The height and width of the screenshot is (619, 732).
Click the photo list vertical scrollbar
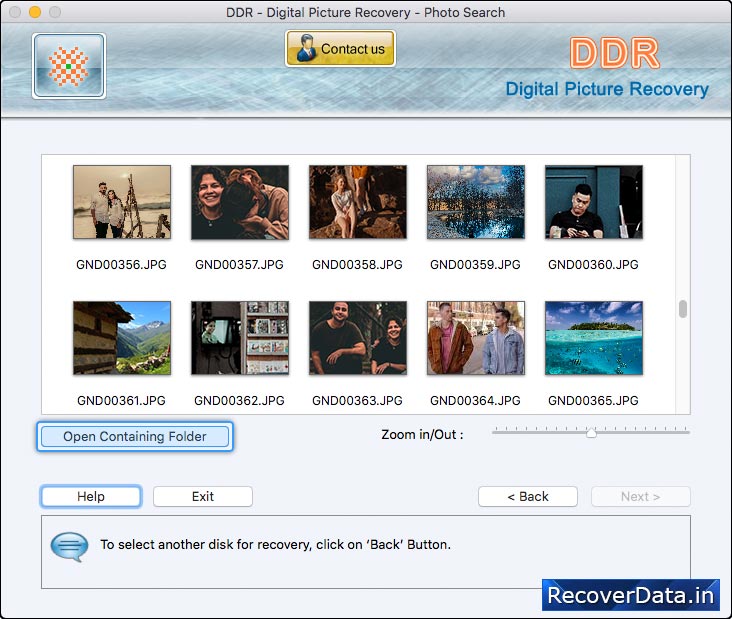coord(683,309)
